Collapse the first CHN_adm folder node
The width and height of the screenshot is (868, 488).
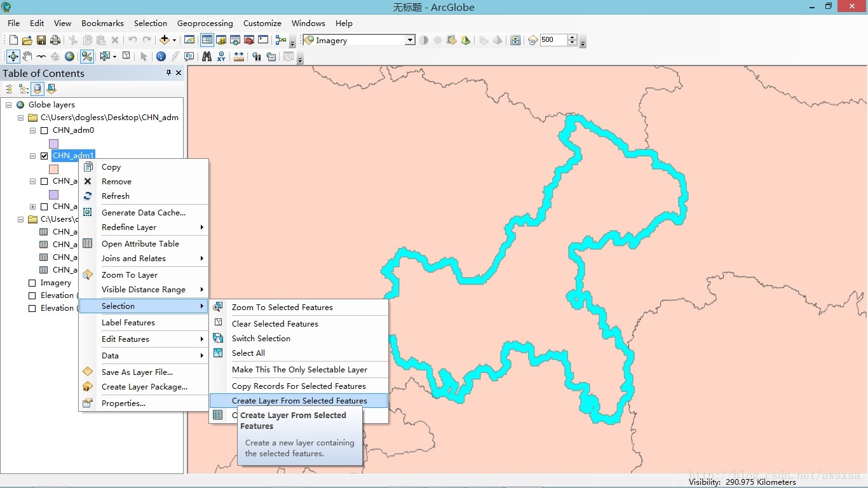[x=20, y=118]
